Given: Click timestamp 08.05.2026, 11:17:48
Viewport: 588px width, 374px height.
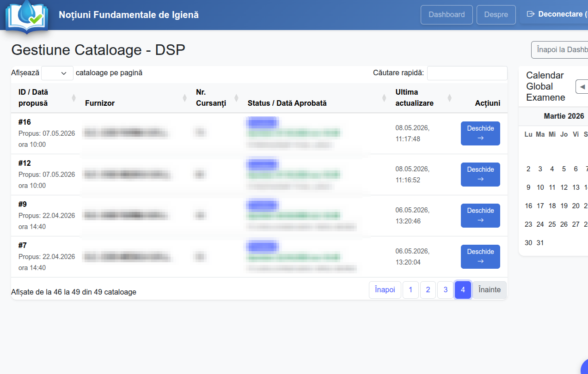Looking at the screenshot, I should 412,133.
